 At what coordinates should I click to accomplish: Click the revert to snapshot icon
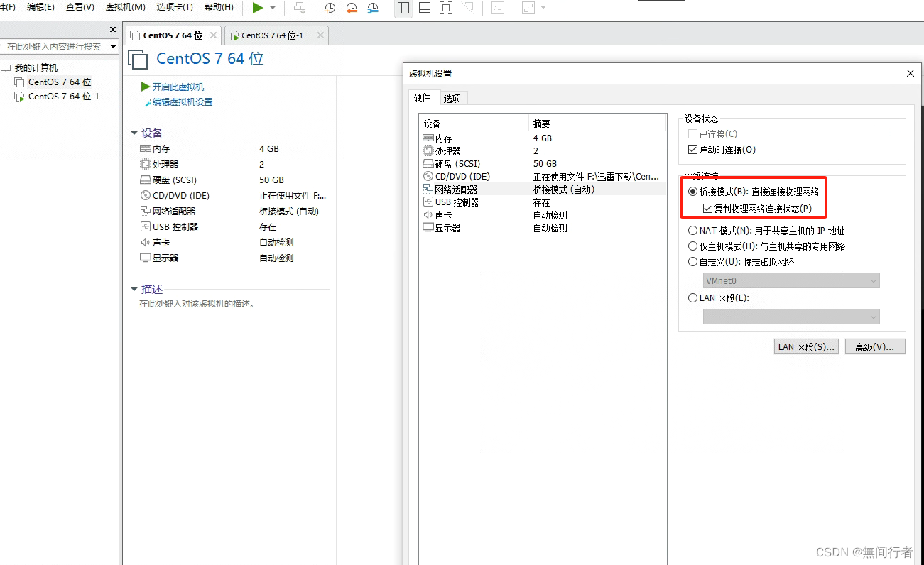point(352,8)
